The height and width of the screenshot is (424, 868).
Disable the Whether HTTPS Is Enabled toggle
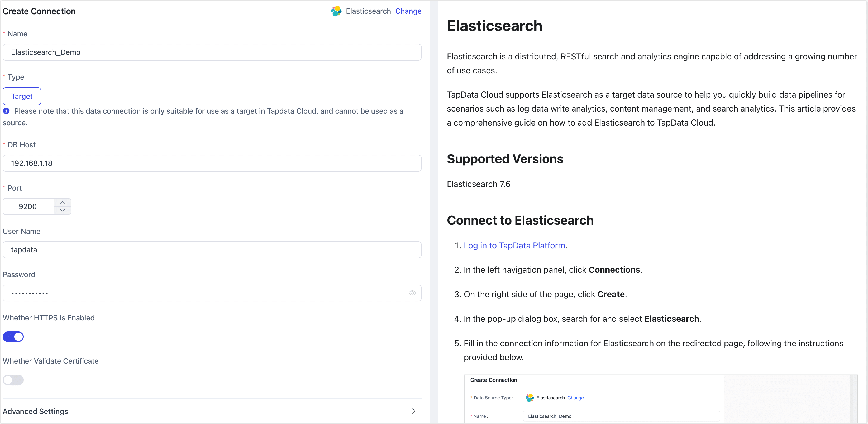[x=13, y=336]
